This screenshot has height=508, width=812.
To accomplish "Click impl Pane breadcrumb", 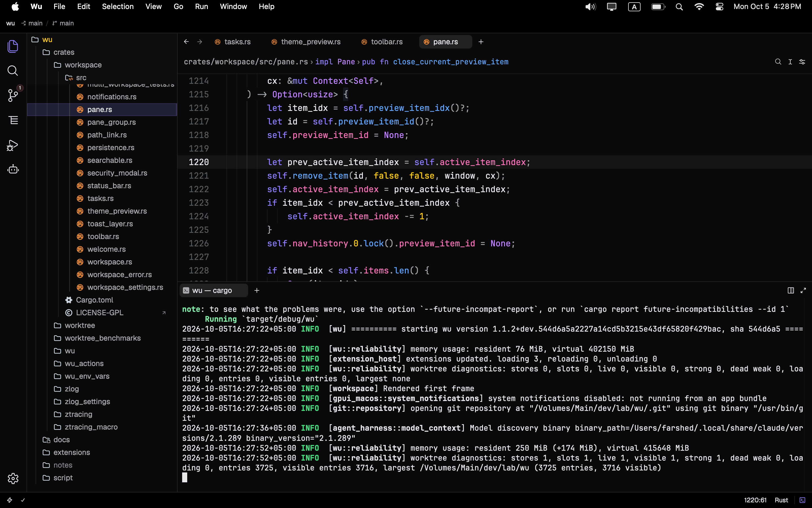I will click(335, 62).
